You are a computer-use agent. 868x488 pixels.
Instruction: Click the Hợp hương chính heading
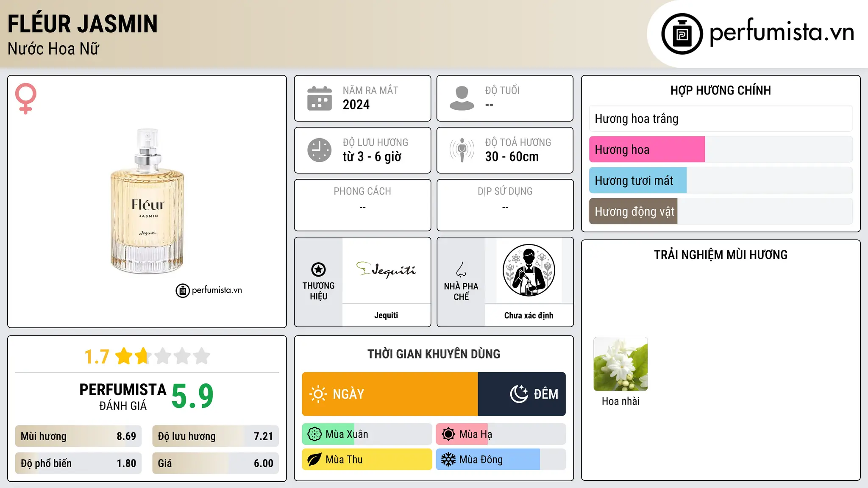721,90
